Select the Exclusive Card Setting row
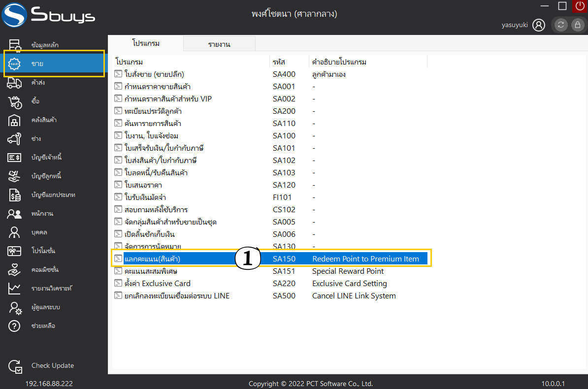 pos(270,284)
